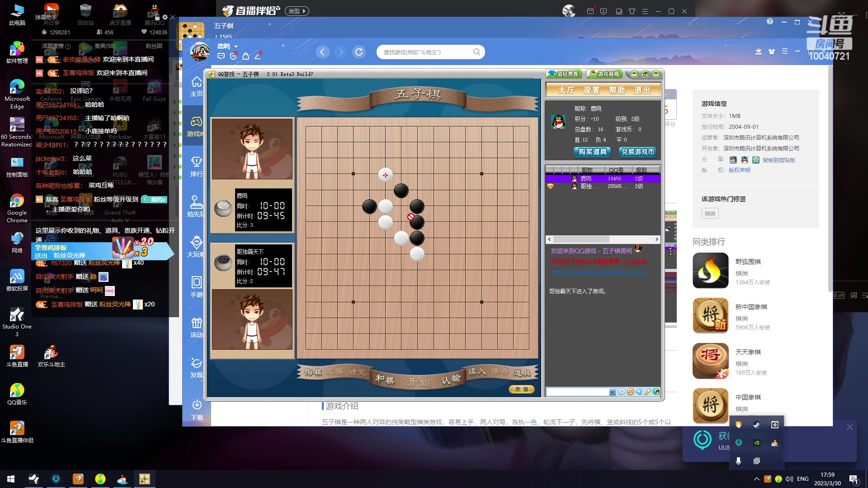
Task: Open 新中国象棋 game icon in ranking
Action: point(710,315)
